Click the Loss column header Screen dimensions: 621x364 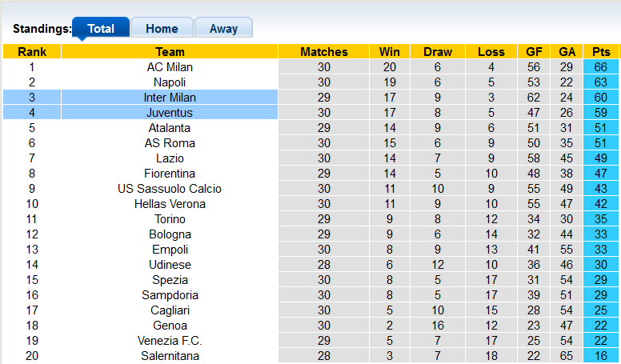[x=491, y=52]
